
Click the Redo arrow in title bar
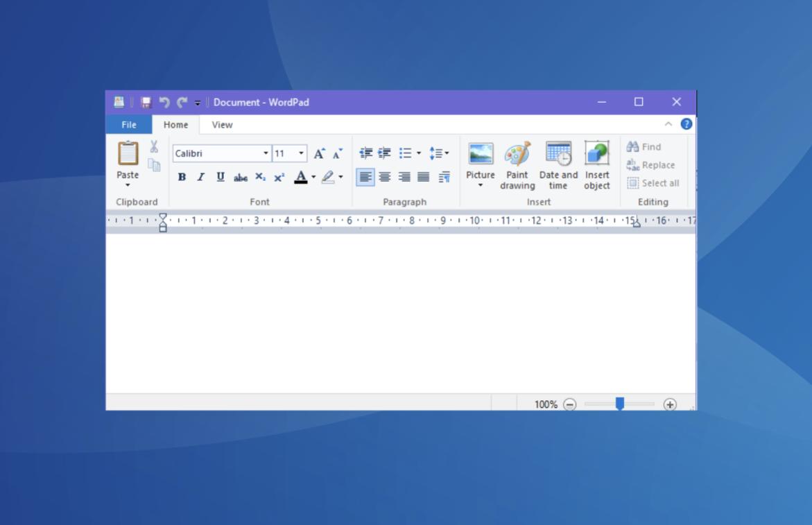tap(182, 103)
